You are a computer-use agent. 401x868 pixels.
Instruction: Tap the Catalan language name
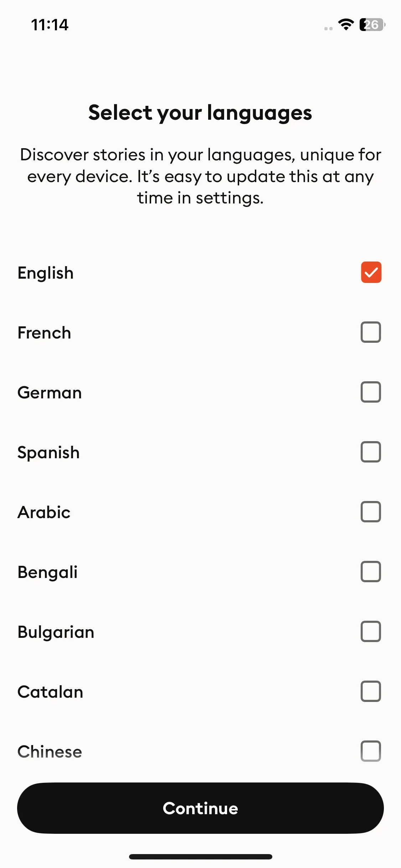50,692
